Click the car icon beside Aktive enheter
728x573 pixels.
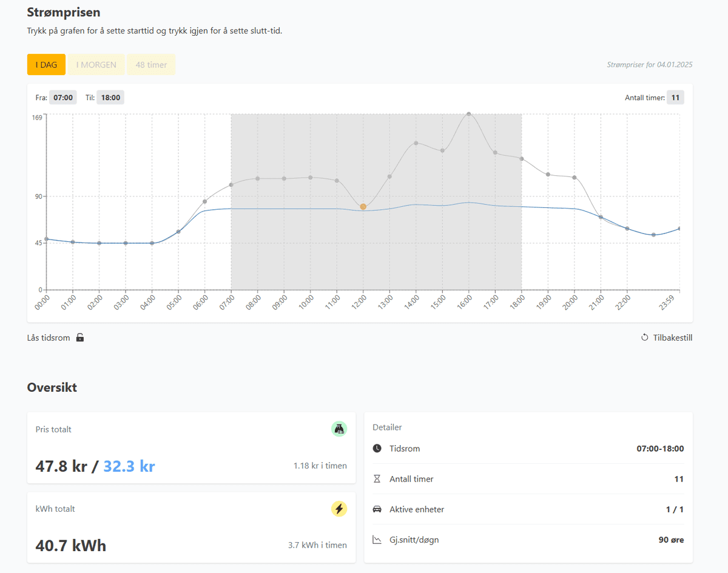(377, 509)
